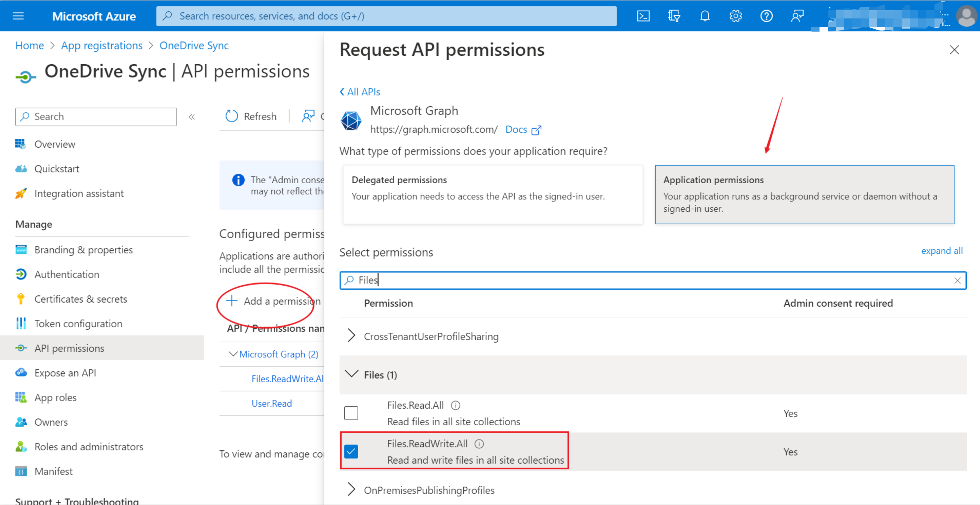Select API permissions in left menu
The image size is (980, 505).
(102, 348)
